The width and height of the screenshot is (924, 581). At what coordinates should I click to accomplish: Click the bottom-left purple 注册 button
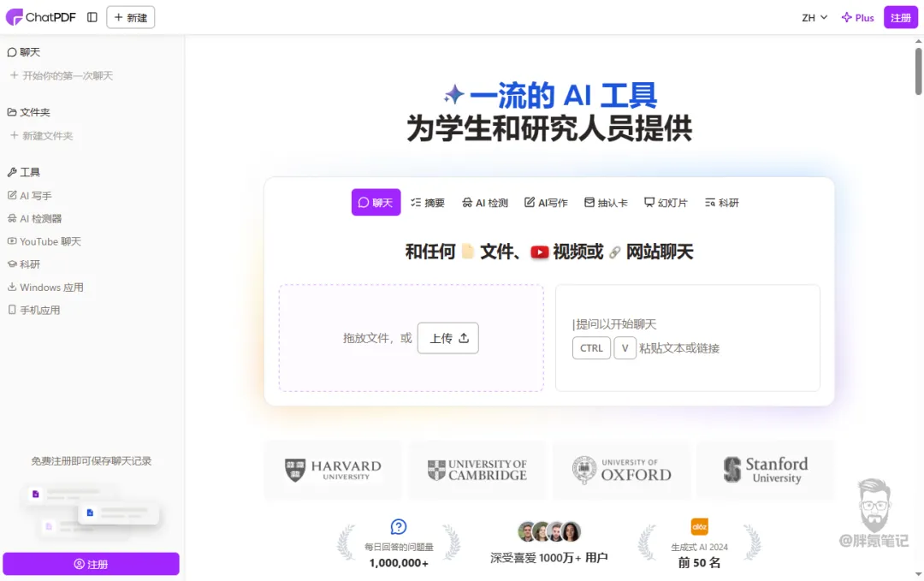(x=91, y=564)
